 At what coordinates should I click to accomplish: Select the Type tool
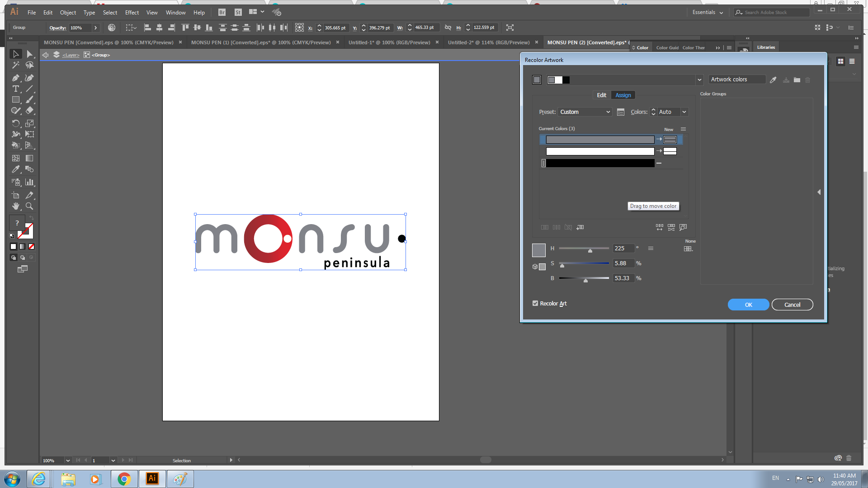(x=16, y=89)
